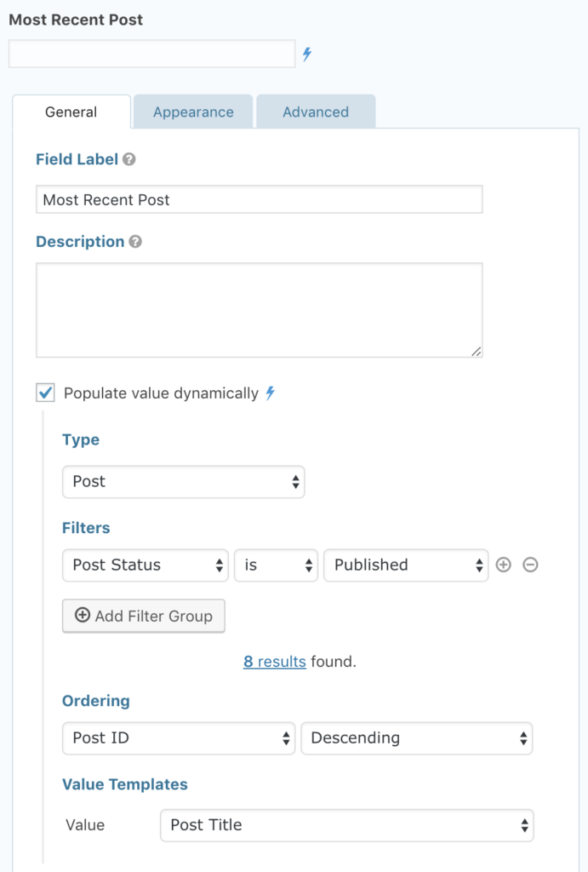Open the 8 results link
This screenshot has width=588, height=872.
(274, 662)
